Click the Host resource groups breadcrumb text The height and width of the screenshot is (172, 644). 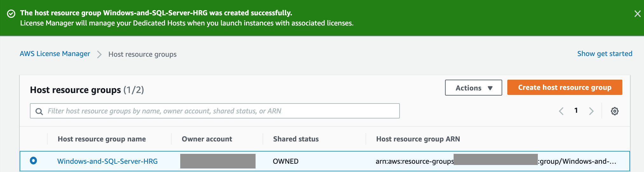(142, 54)
